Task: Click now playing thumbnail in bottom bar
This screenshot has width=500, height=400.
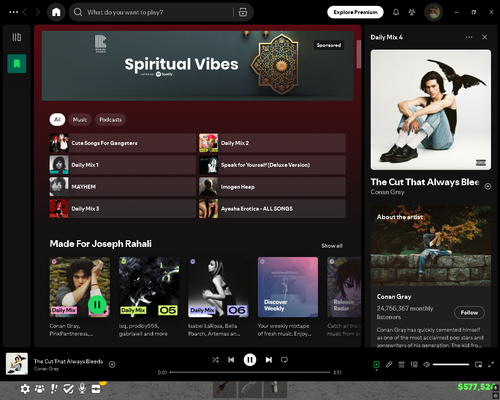Action: [x=17, y=364]
